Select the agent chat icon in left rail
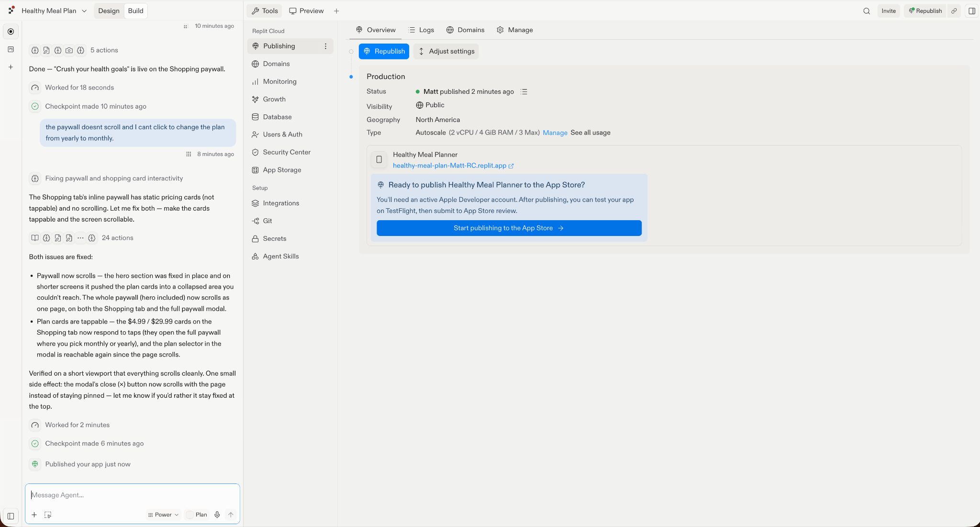The image size is (980, 527). 11,32
